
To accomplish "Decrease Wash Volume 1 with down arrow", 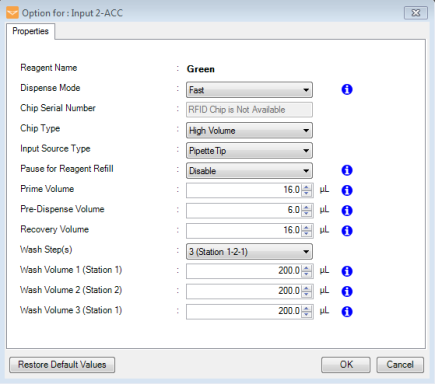I will pos(307,274).
